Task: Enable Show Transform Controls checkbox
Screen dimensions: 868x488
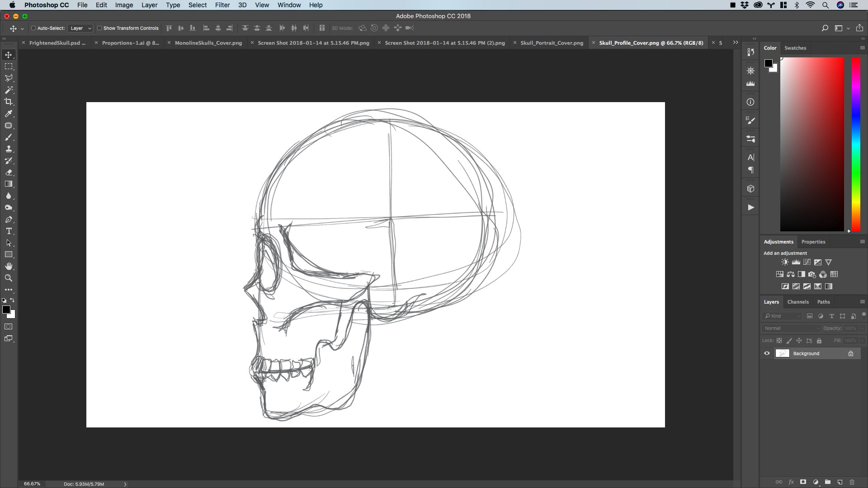Action: [x=99, y=28]
